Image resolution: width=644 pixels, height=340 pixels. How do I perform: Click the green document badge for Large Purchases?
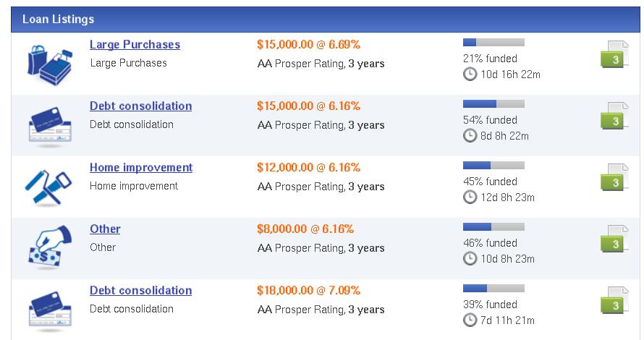click(614, 54)
